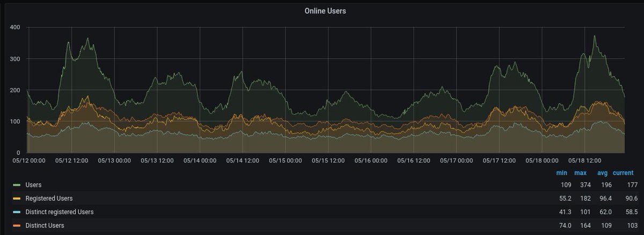The width and height of the screenshot is (644, 235).
Task: Sort legend by min column header
Action: [x=563, y=173]
